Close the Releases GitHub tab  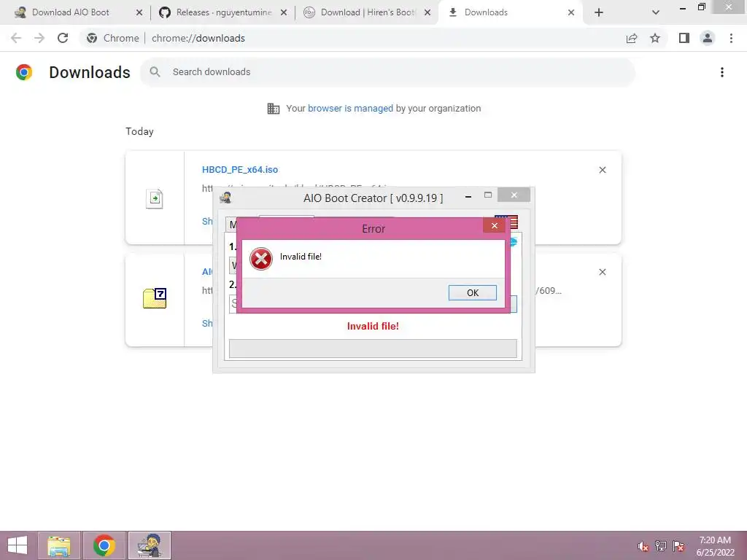coord(284,13)
